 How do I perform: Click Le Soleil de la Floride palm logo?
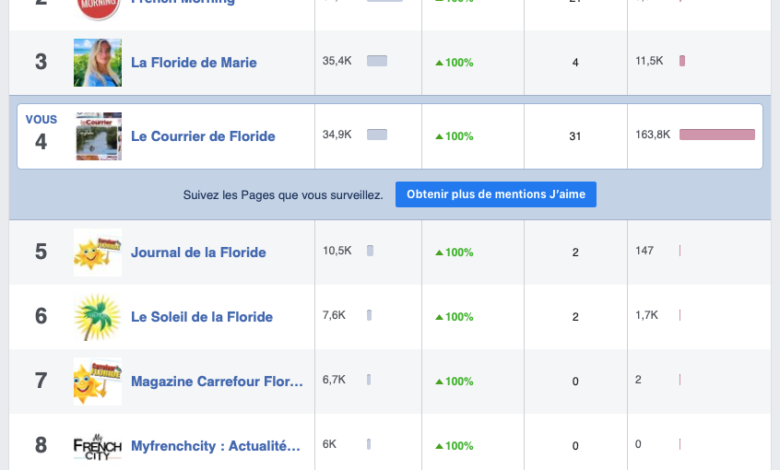tap(98, 317)
